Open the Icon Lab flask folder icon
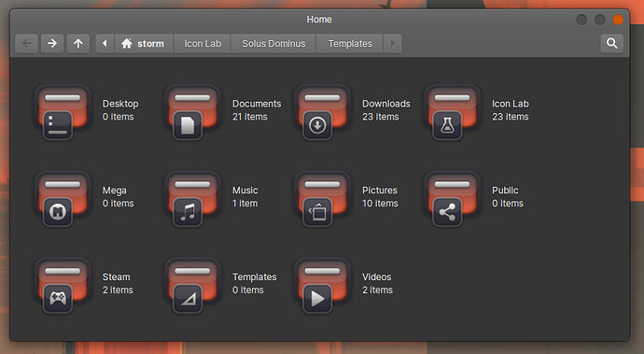The height and width of the screenshot is (354, 644). [x=452, y=112]
